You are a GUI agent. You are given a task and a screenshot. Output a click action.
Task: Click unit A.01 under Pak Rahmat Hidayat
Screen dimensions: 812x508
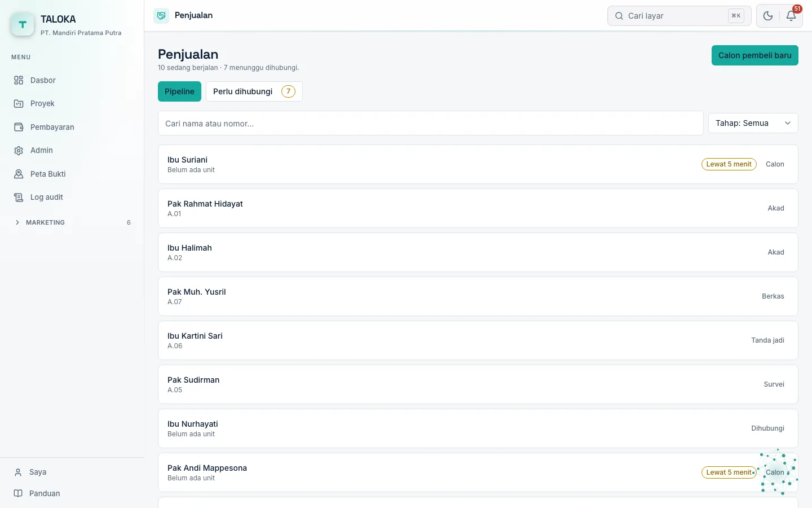[x=174, y=214]
